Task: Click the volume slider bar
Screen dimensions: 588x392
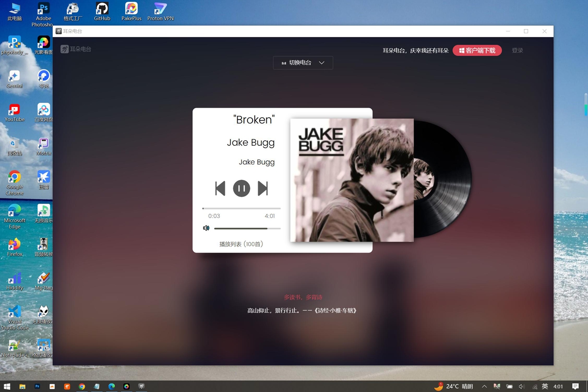Action: pos(247,228)
